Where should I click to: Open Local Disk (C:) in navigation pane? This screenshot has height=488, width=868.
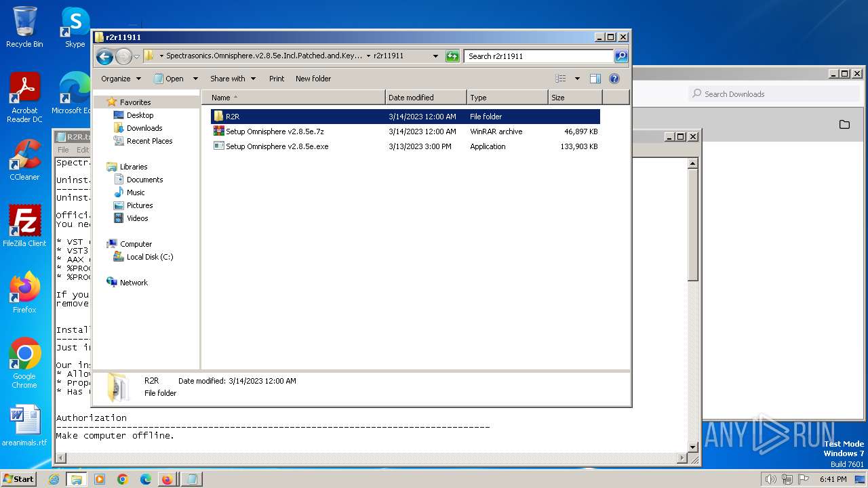(x=149, y=257)
